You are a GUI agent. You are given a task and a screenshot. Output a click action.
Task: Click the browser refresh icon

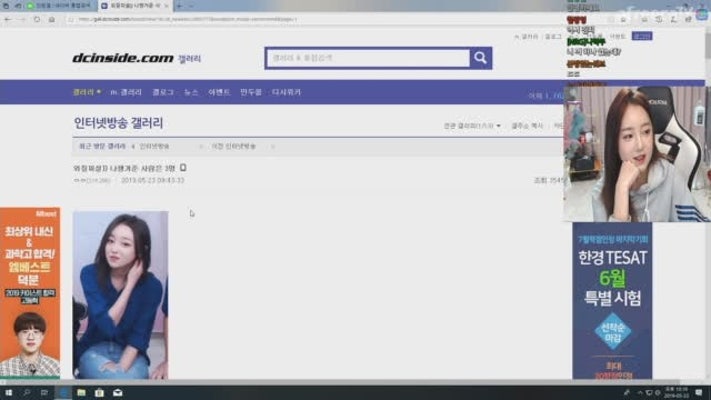tap(37, 19)
